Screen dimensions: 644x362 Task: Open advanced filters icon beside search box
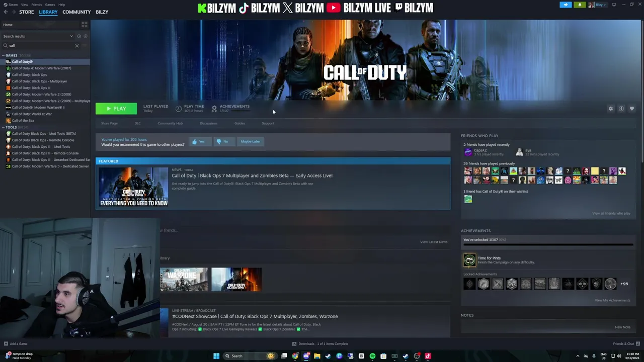click(x=85, y=46)
